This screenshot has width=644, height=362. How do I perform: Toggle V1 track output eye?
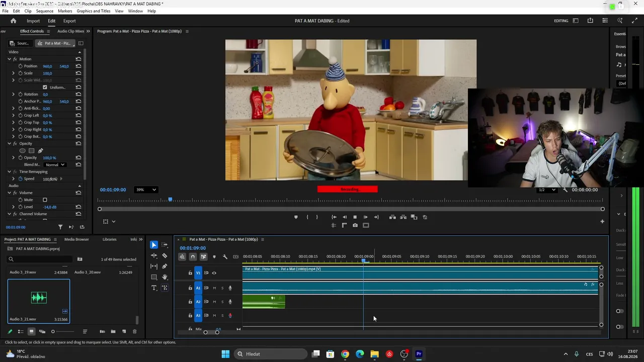coord(214,273)
